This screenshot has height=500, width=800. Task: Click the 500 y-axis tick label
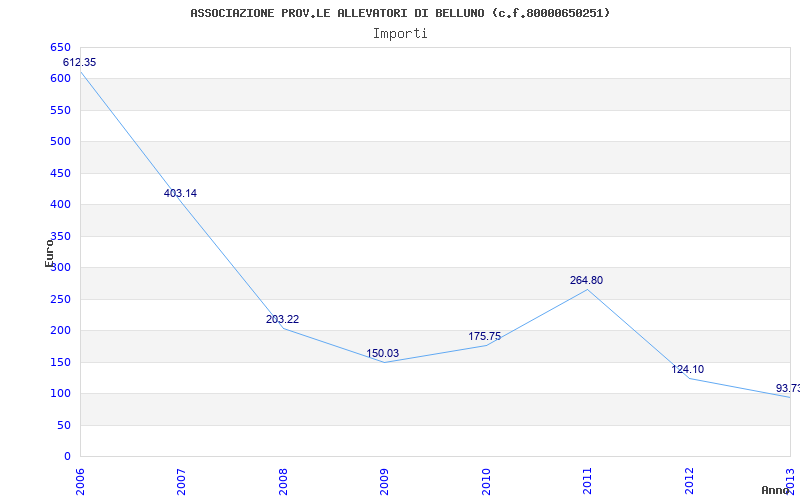coord(60,141)
